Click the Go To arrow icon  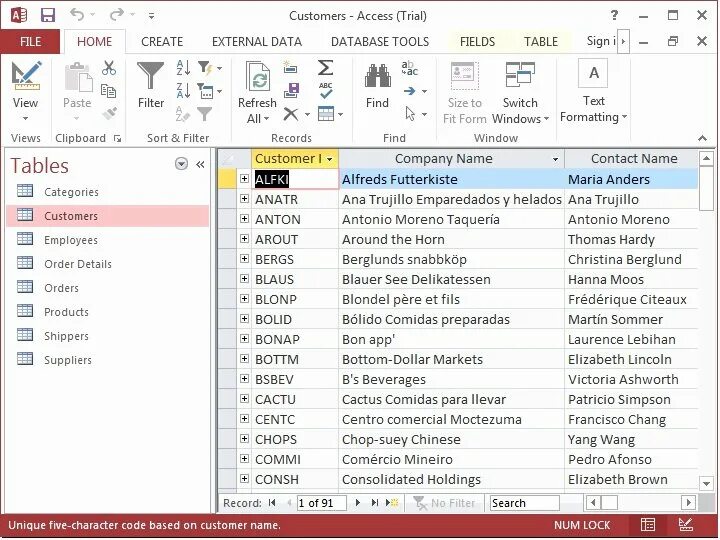(x=410, y=91)
